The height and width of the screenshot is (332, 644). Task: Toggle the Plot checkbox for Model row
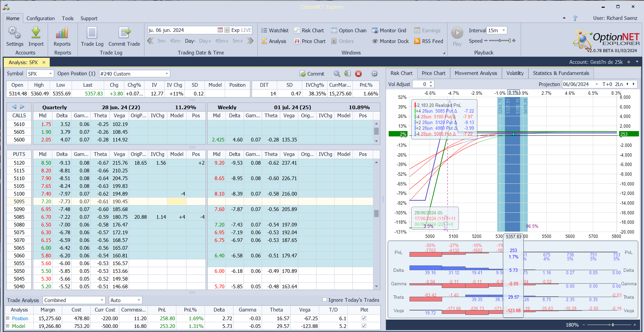coord(364,326)
